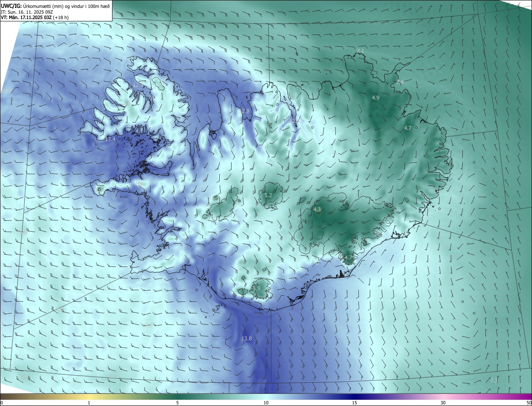This screenshot has width=532, height=406.
Task: Click the 5.2 value on the central glacier
Action: [268, 195]
